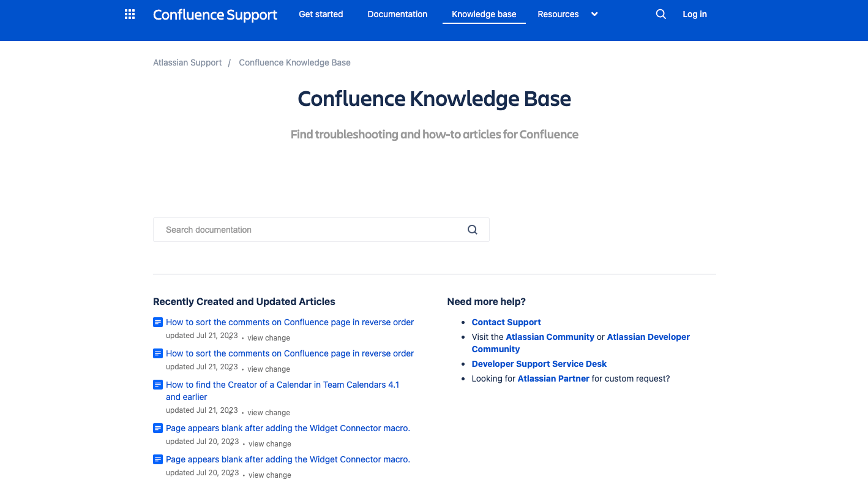Click view change under the first article
This screenshot has width=868, height=482.
tap(269, 337)
